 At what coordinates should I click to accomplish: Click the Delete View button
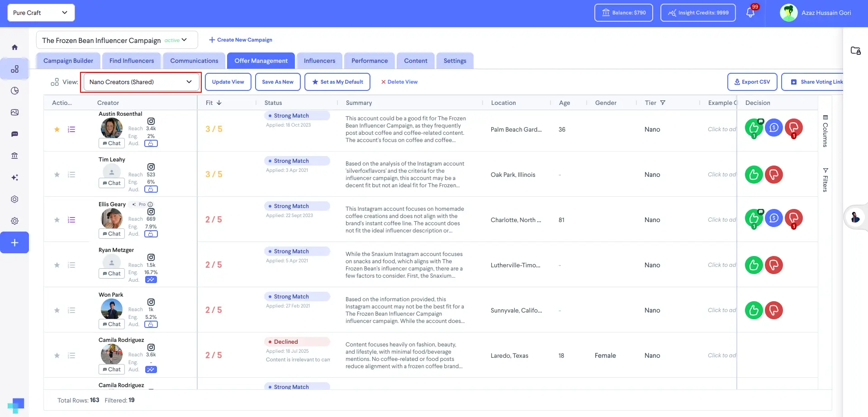399,82
